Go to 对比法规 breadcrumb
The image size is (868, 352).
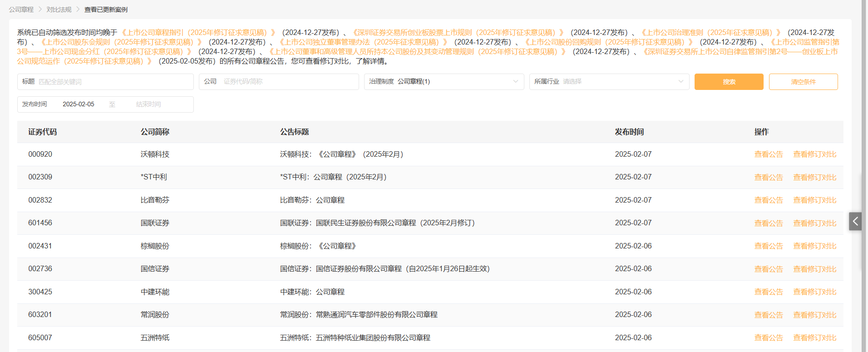59,10
